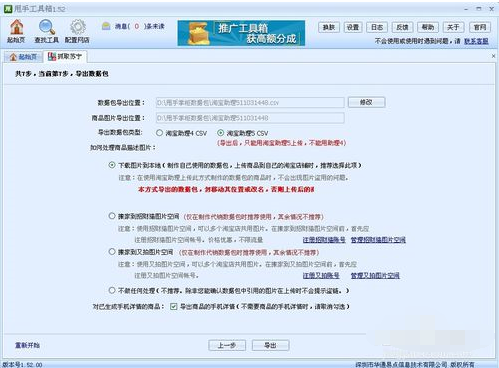499x368 pixels.
Task: Click the company copyright text in status bar
Action: (414, 364)
